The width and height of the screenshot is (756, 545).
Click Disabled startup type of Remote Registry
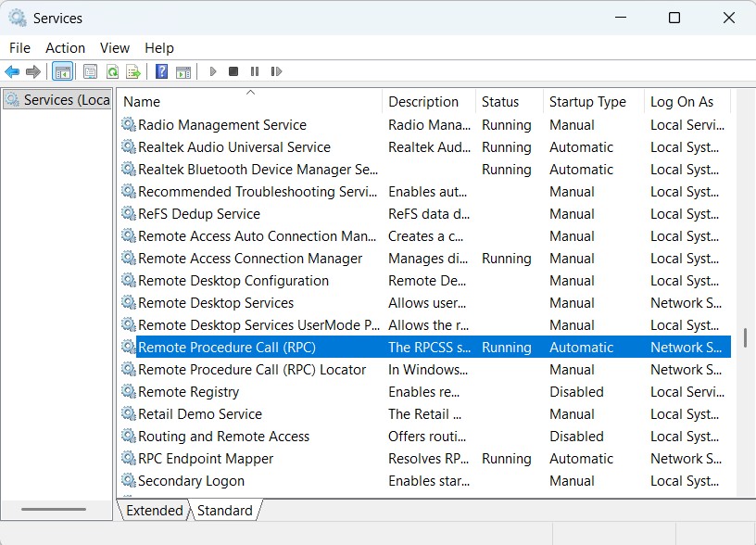click(576, 392)
